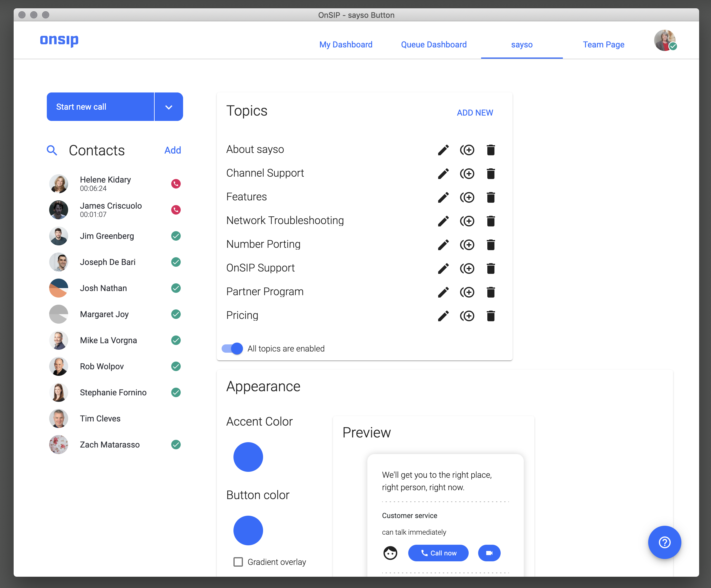Open the My Dashboard tab
The height and width of the screenshot is (588, 711).
pos(346,44)
